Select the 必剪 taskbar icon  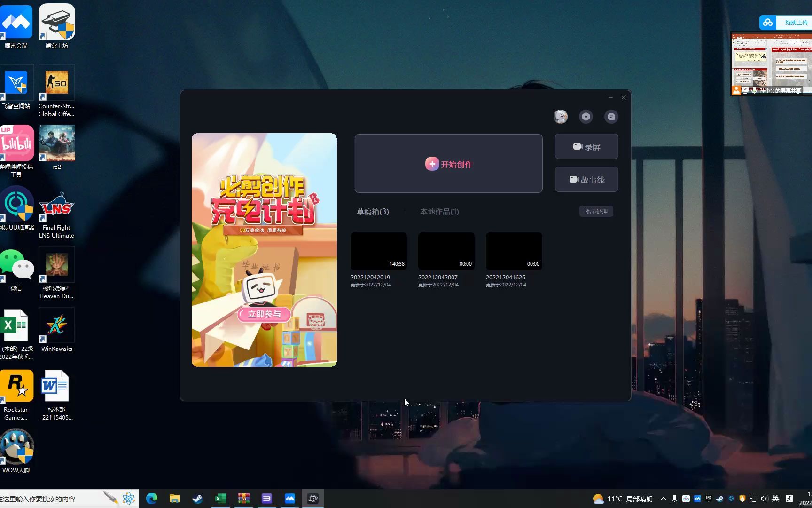(x=312, y=499)
